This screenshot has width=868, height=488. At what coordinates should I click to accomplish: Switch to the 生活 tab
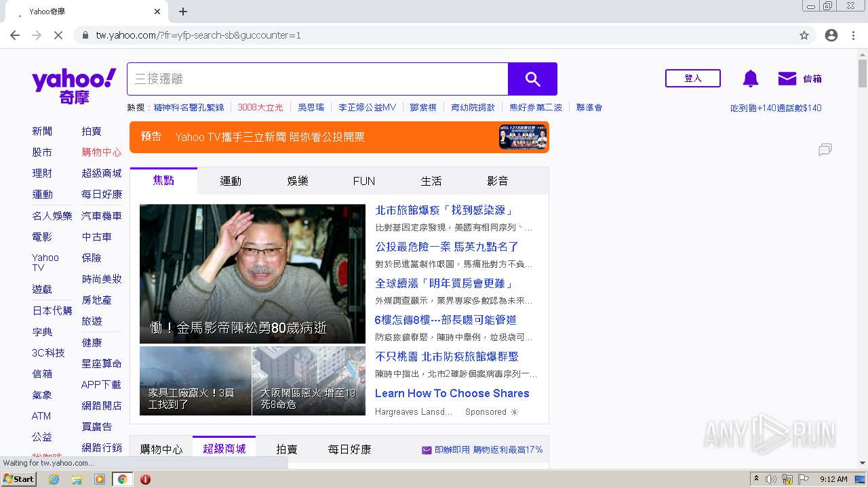click(x=431, y=181)
